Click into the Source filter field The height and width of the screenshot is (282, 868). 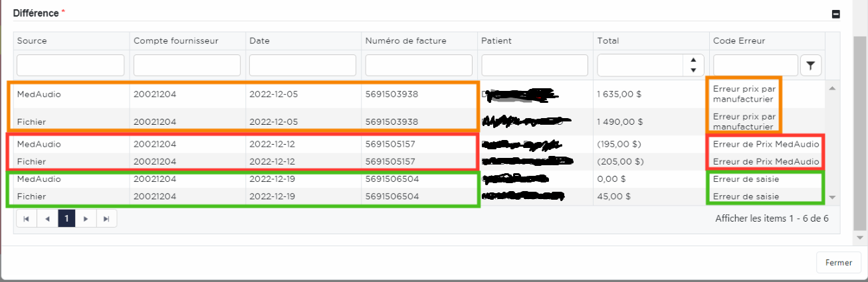tap(70, 65)
